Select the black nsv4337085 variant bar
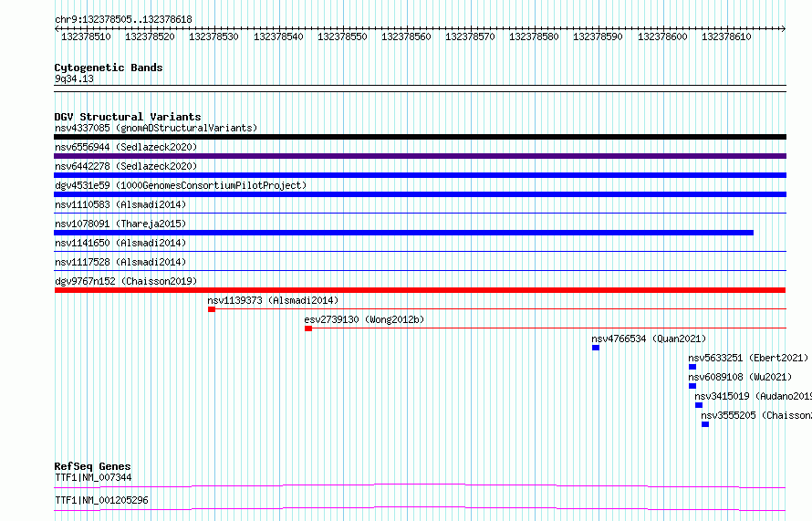Image resolution: width=812 pixels, height=521 pixels. pos(420,137)
